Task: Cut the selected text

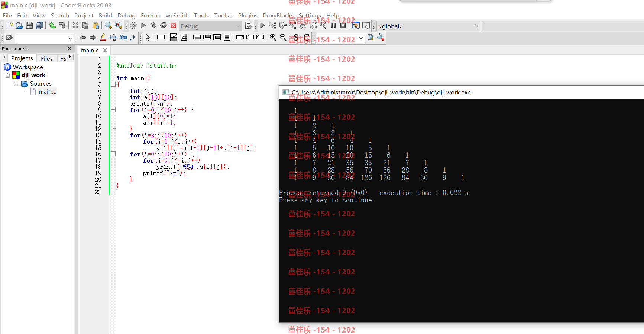Action: click(75, 25)
